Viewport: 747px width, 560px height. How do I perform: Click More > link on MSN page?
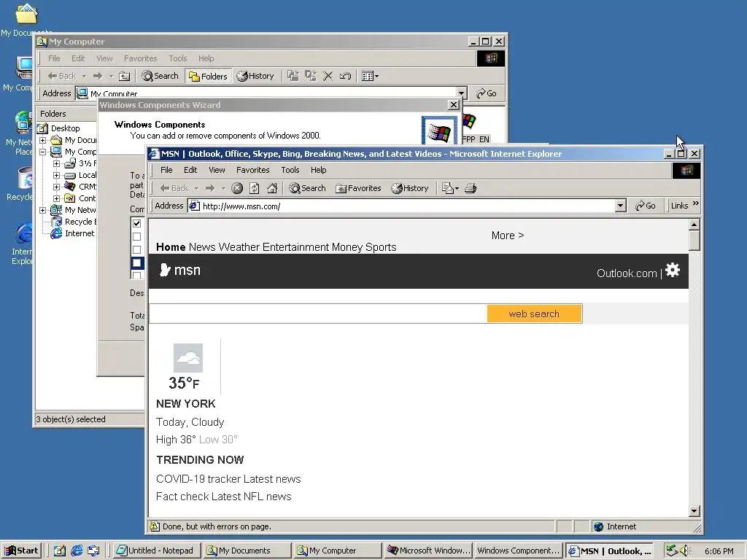508,236
